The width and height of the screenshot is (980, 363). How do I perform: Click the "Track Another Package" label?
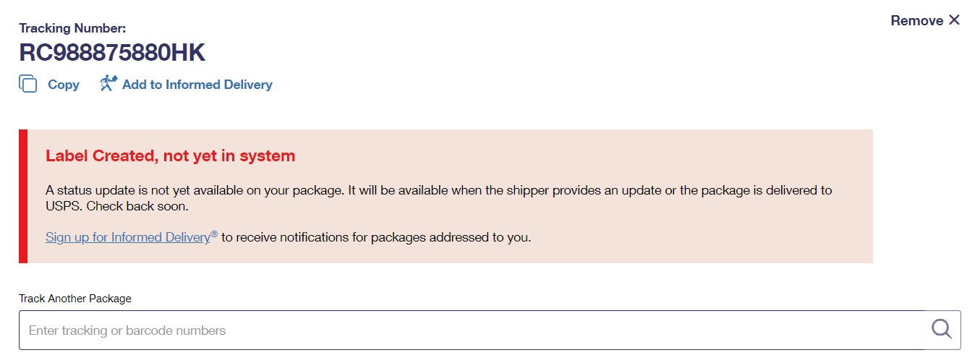[75, 299]
